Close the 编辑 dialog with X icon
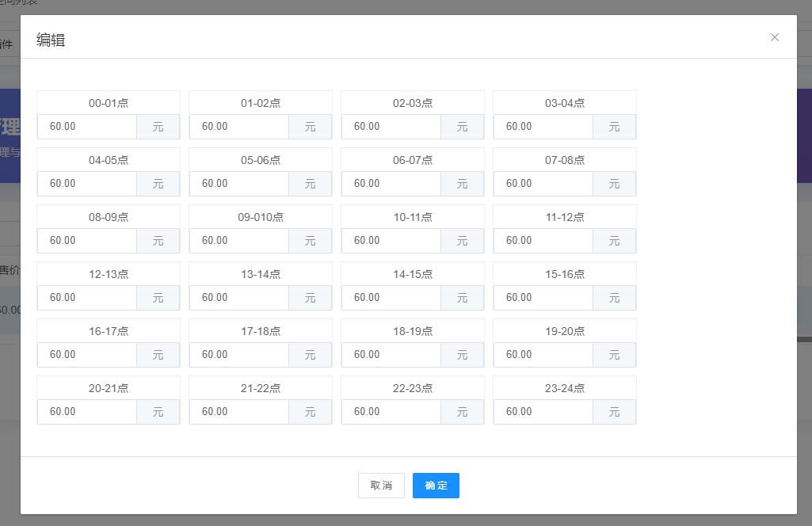The width and height of the screenshot is (812, 526). 775,37
